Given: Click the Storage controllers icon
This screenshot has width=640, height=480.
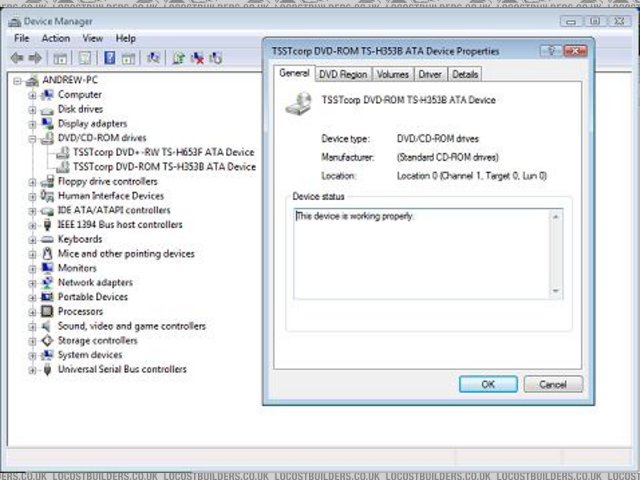Looking at the screenshot, I should point(47,340).
